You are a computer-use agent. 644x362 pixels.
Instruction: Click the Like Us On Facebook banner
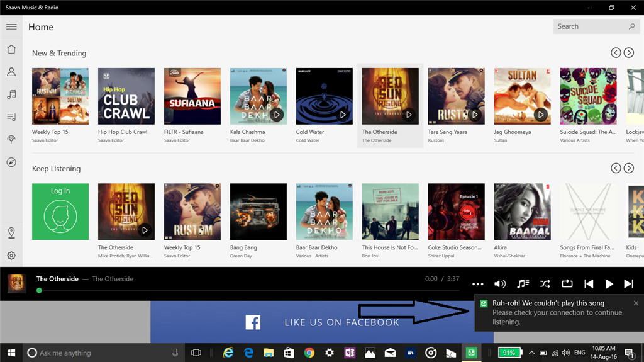(322, 322)
